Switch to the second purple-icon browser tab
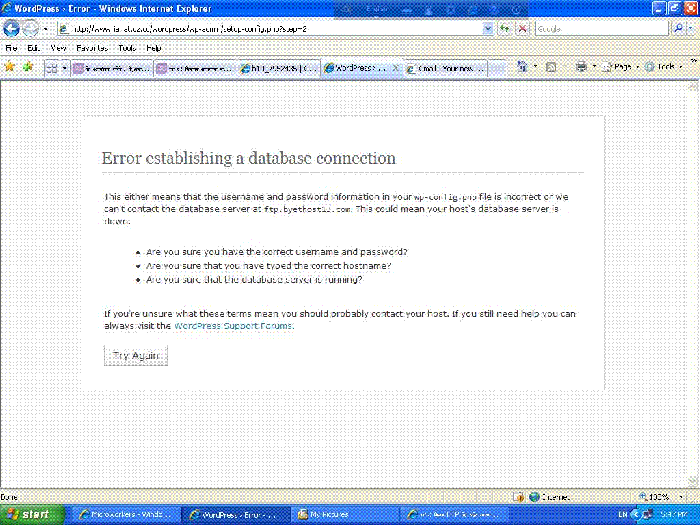Image resolution: width=700 pixels, height=525 pixels. (195, 68)
